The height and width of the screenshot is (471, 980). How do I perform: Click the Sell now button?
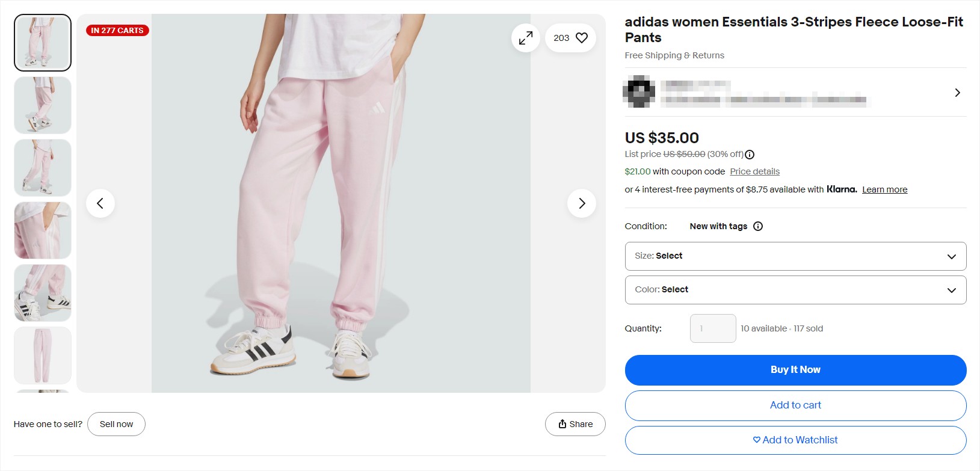click(x=116, y=423)
